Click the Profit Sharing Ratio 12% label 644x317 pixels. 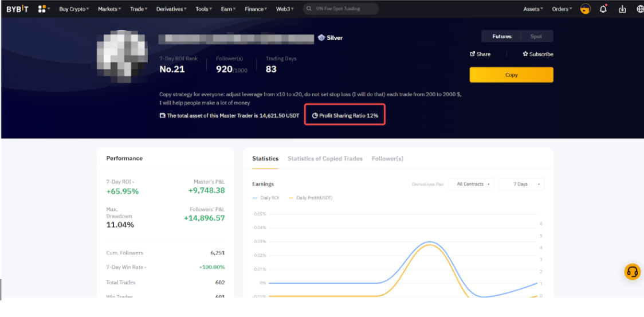pos(345,115)
